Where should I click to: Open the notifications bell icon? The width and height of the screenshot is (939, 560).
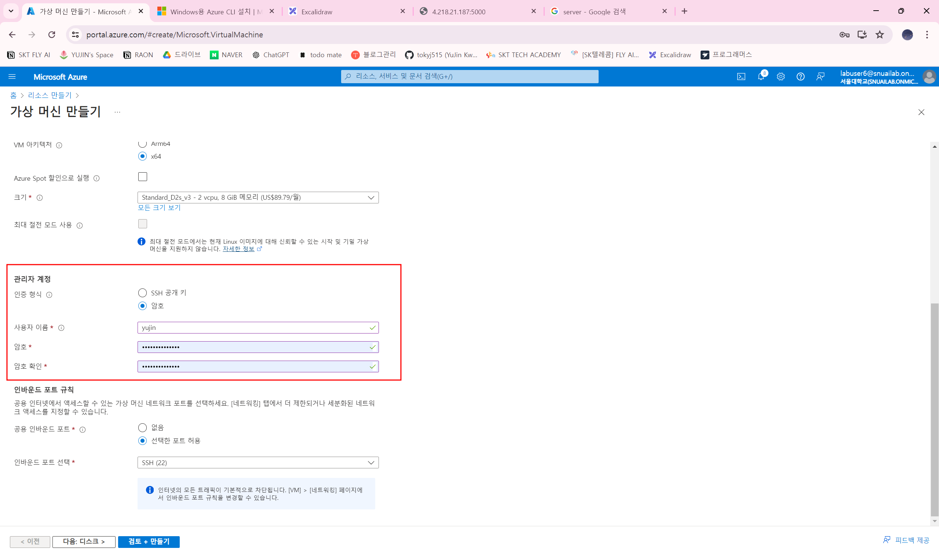coord(761,77)
